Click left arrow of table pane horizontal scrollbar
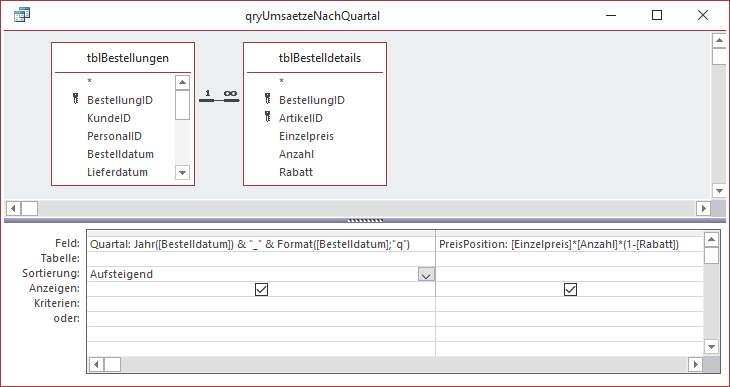The image size is (730, 387). click(14, 208)
